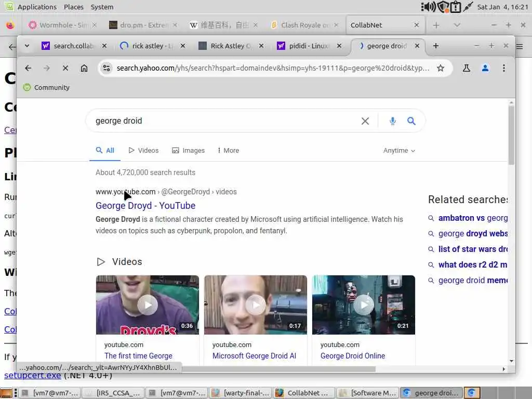Click the Chrome forward arrow
Viewport: 532px width, 399px height.
coord(46,68)
